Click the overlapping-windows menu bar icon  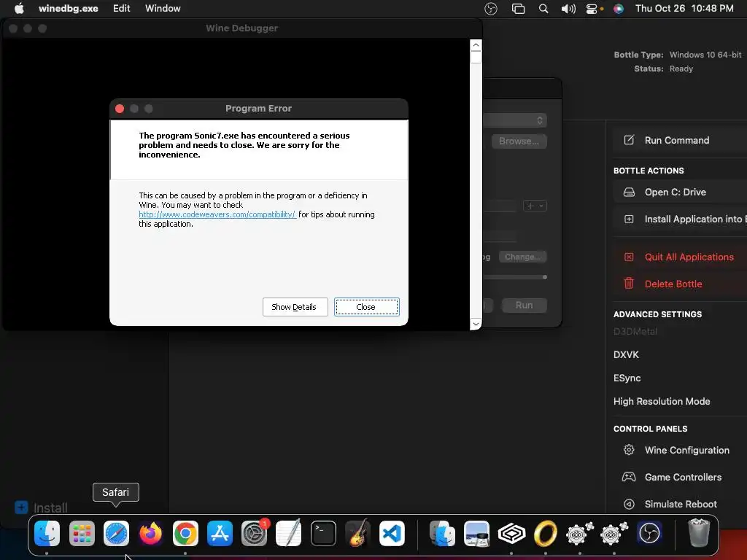click(x=518, y=9)
